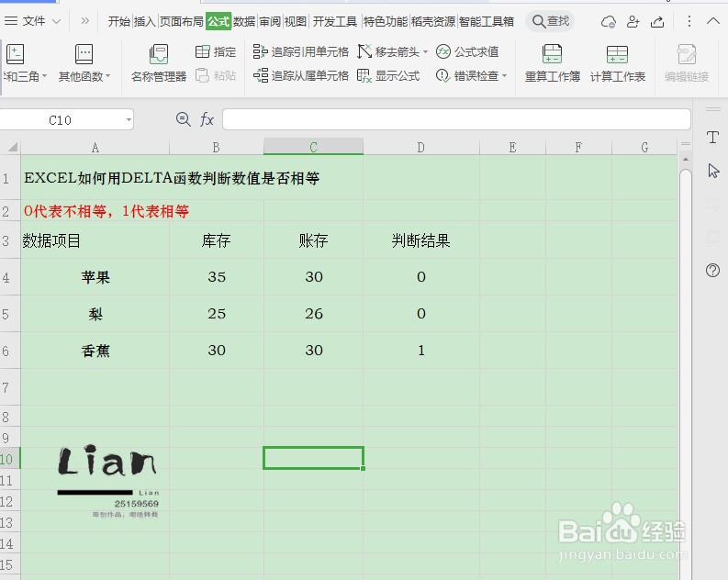728x580 pixels.
Task: Select the 香蕉 cell
Action: [95, 351]
